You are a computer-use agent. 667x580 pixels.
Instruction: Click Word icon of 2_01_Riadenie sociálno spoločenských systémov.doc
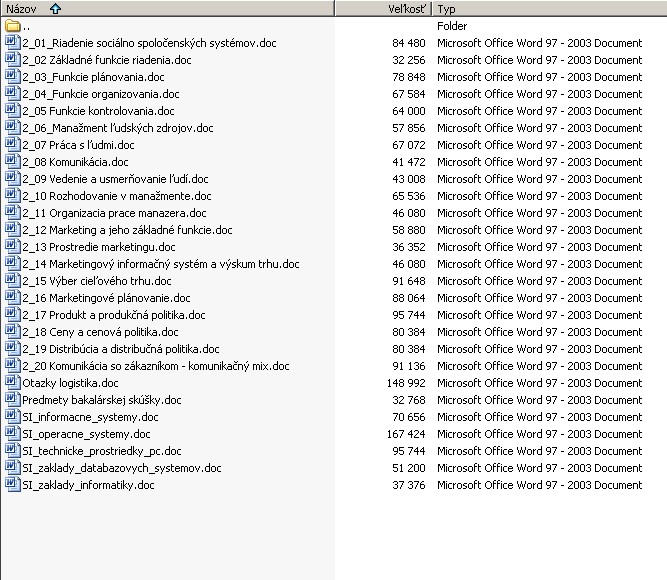tap(13, 43)
